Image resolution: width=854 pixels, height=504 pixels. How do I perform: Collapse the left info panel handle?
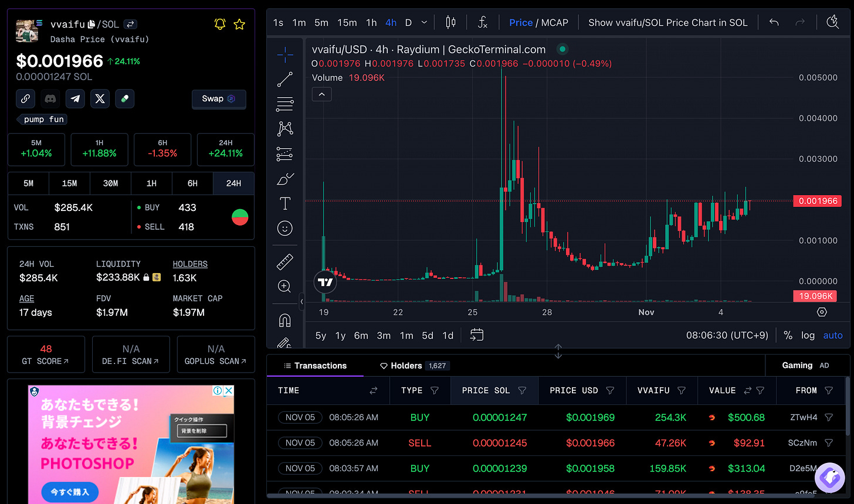(x=301, y=301)
